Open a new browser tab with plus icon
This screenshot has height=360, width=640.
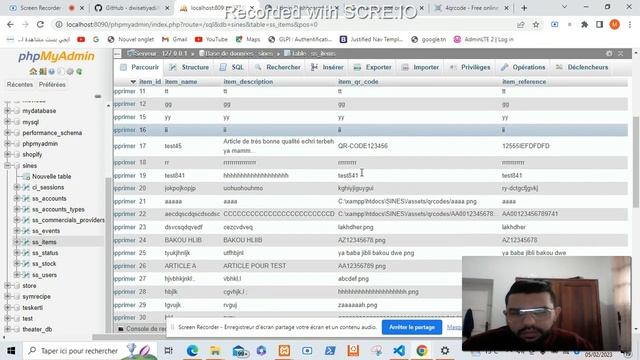click(x=524, y=8)
